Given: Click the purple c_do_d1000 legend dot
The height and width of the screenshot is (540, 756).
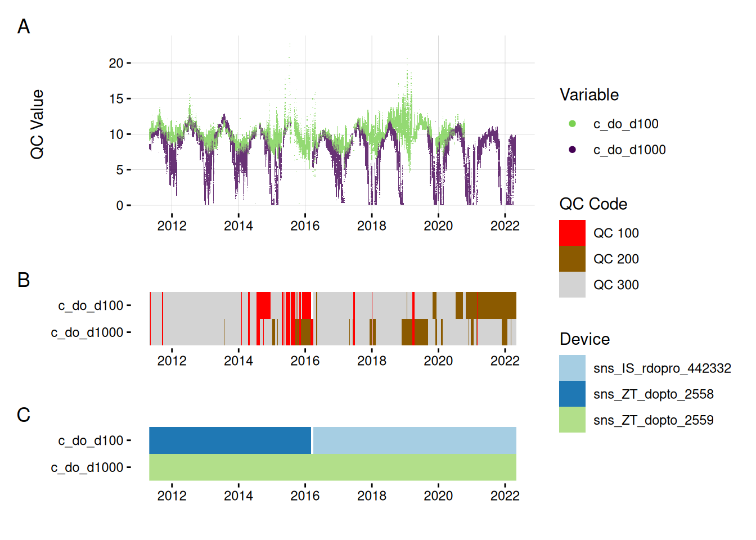Looking at the screenshot, I should point(572,150).
